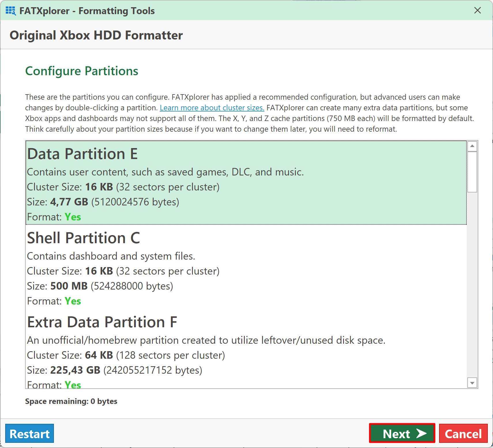Image resolution: width=493 pixels, height=448 pixels.
Task: Click the unofficial/homebrew partition description
Action: coord(206,340)
